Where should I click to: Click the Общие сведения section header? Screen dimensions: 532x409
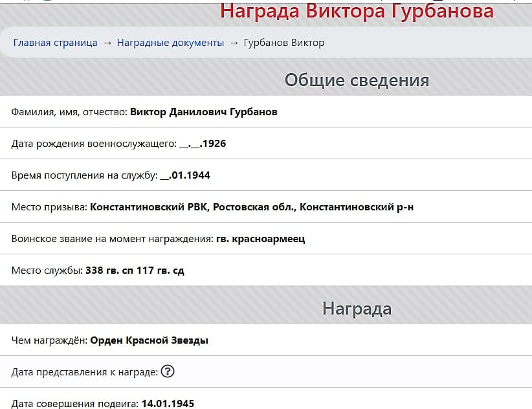point(357,80)
